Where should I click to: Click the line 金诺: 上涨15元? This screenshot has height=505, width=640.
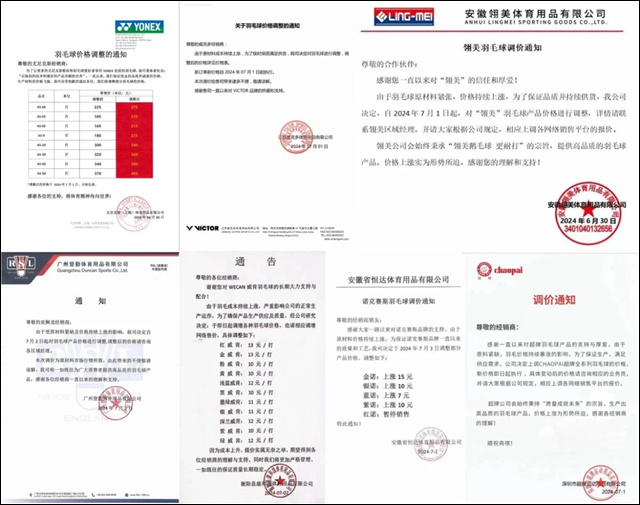point(388,376)
